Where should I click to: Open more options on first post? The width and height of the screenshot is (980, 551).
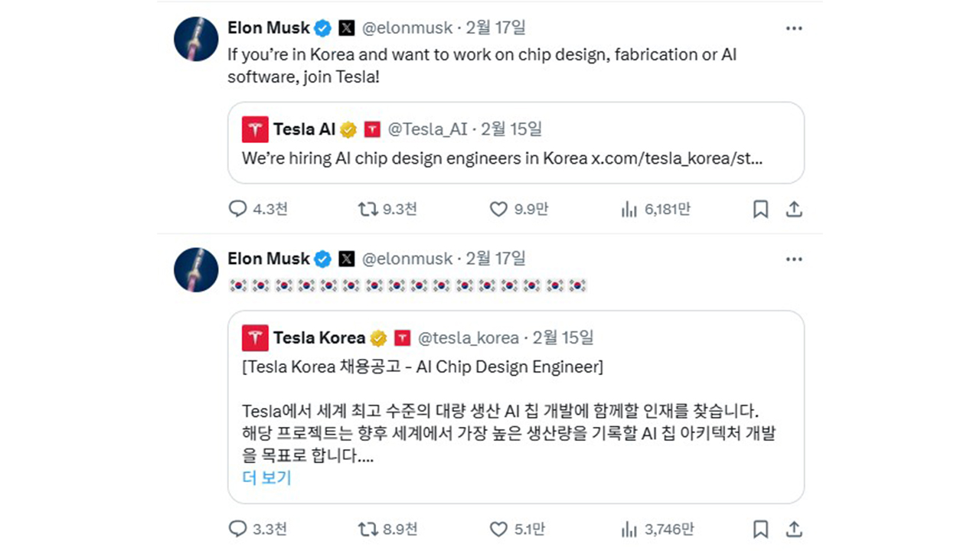coord(794,28)
